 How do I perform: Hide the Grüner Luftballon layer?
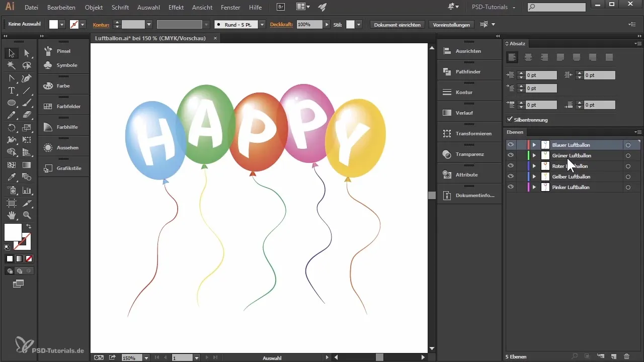coord(511,155)
